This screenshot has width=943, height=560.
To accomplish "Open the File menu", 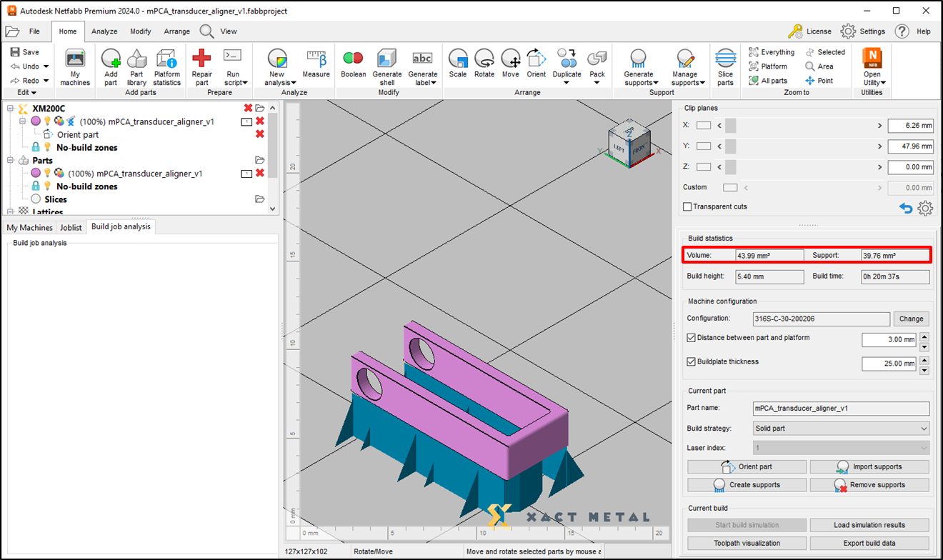I will point(34,31).
